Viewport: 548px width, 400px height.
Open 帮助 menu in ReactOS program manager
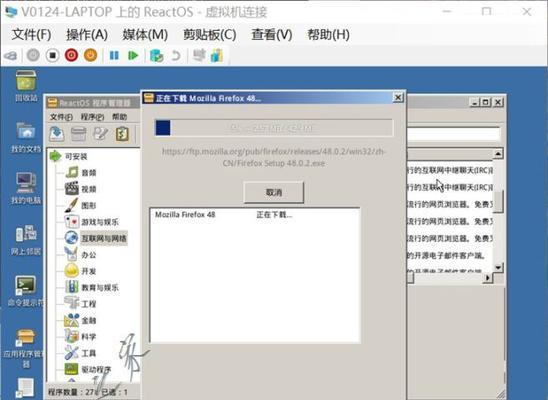click(x=119, y=117)
